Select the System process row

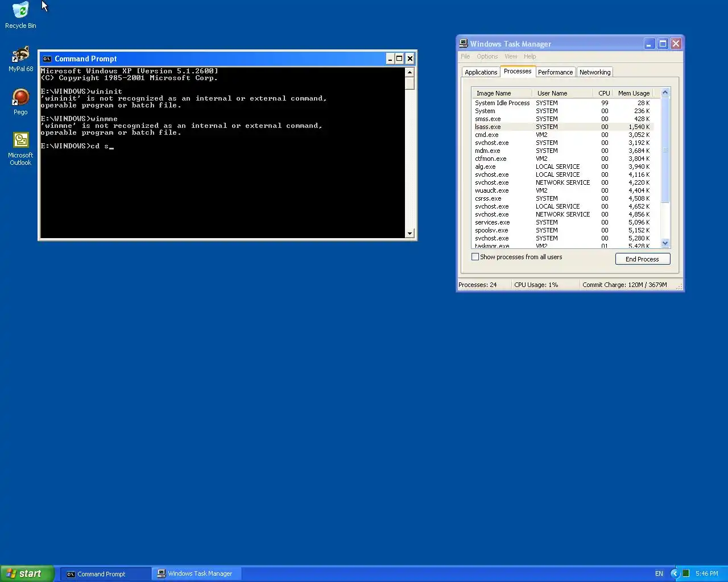coord(562,111)
